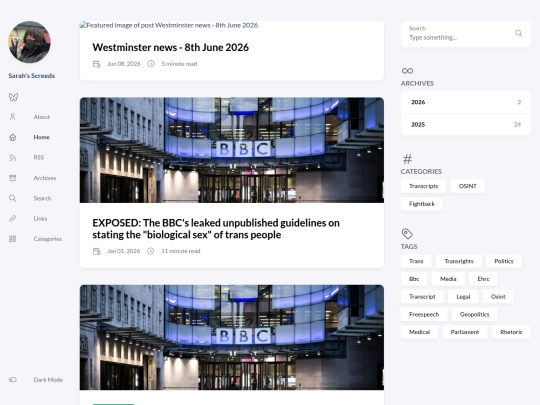Click the profile avatar image
Viewport: 540px width, 405px height.
point(30,42)
